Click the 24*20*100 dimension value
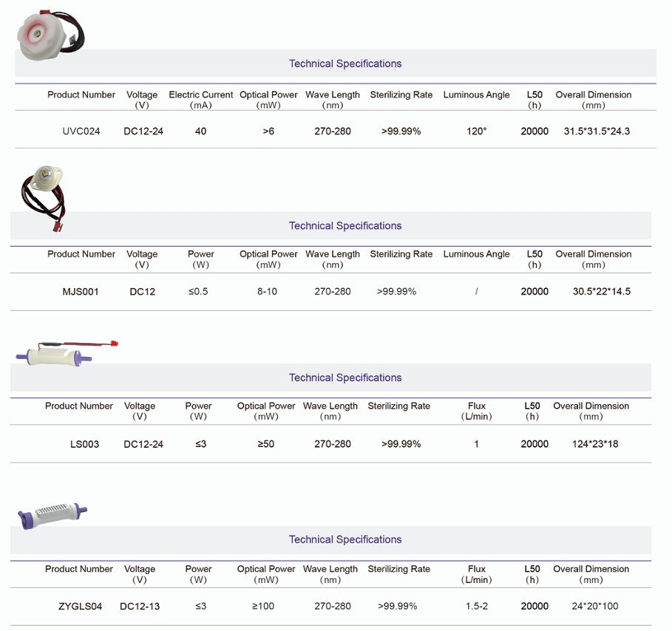Image resolution: width=672 pixels, height=631 pixels. point(595,607)
